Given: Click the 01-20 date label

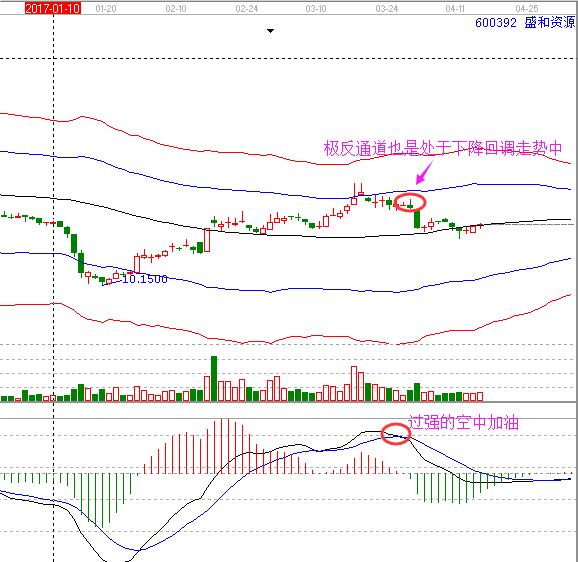Looking at the screenshot, I should (106, 8).
